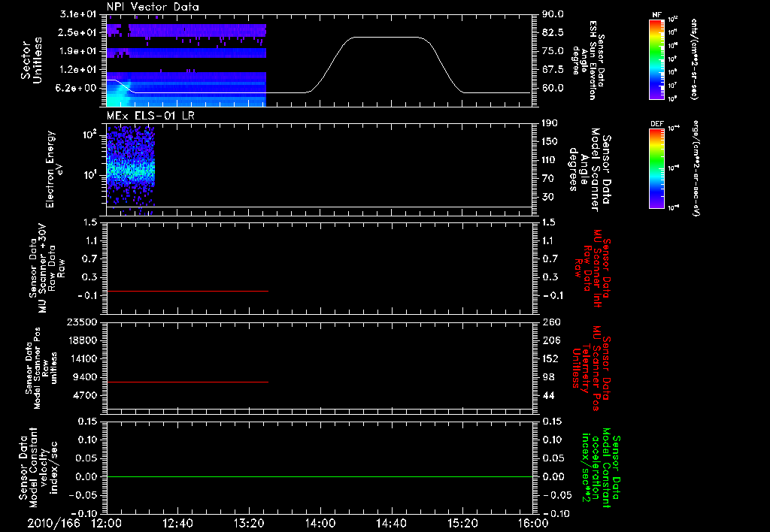Click the 110 scanner angle tick
Screen dimensions: 770x532
point(550,160)
